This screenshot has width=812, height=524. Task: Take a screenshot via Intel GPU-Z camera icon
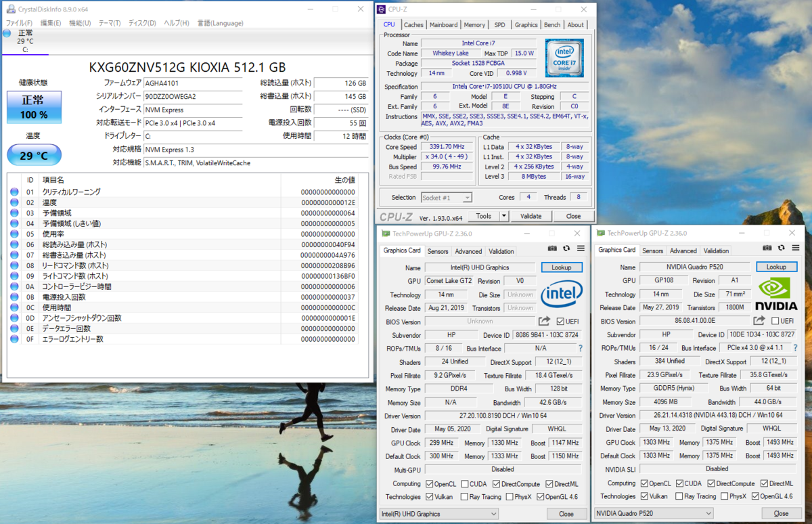coord(553,249)
